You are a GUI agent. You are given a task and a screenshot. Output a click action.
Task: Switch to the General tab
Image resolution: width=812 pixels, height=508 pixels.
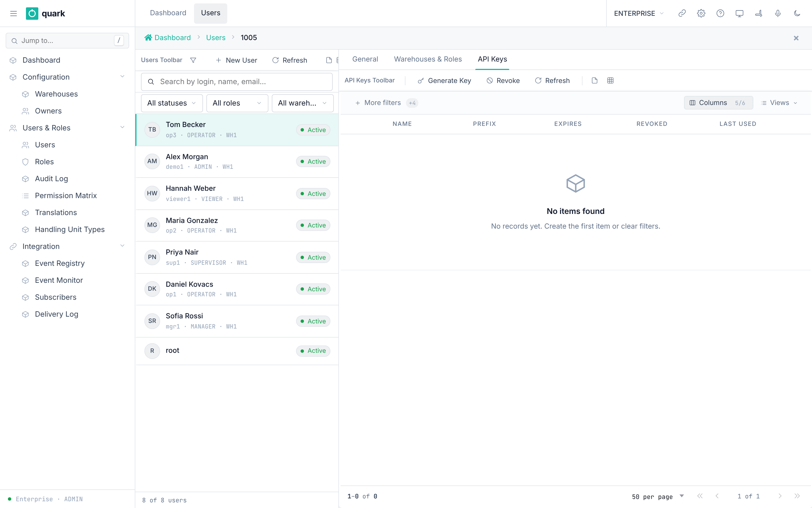365,59
